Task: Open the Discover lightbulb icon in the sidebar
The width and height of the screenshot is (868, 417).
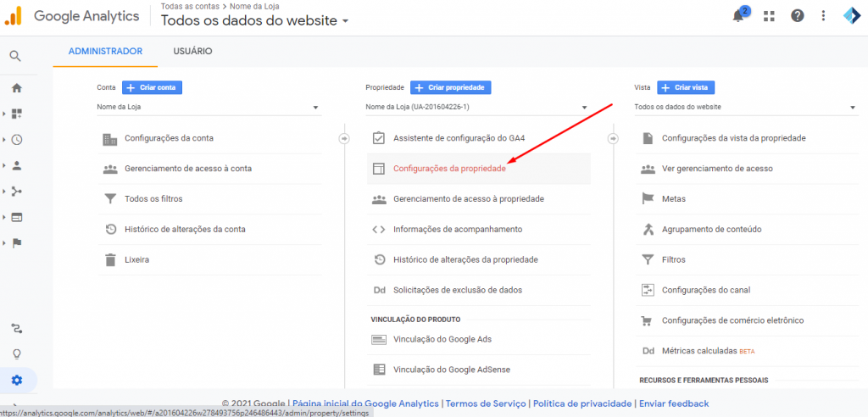Action: 17,354
